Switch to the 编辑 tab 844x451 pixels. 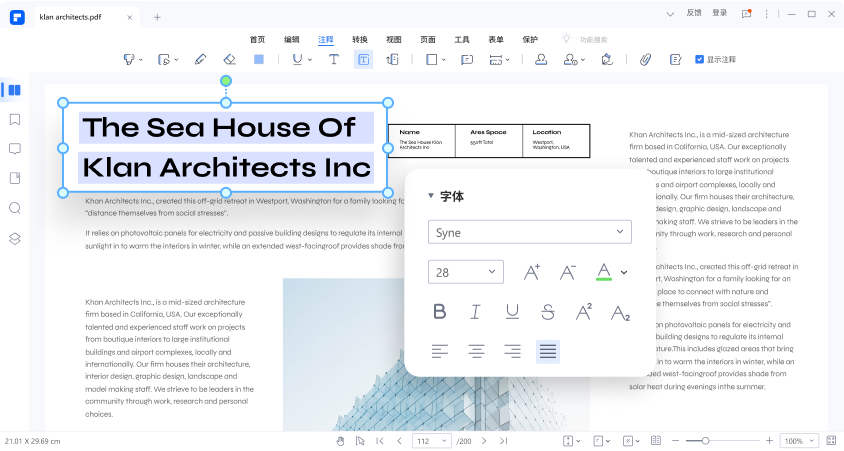click(x=291, y=39)
